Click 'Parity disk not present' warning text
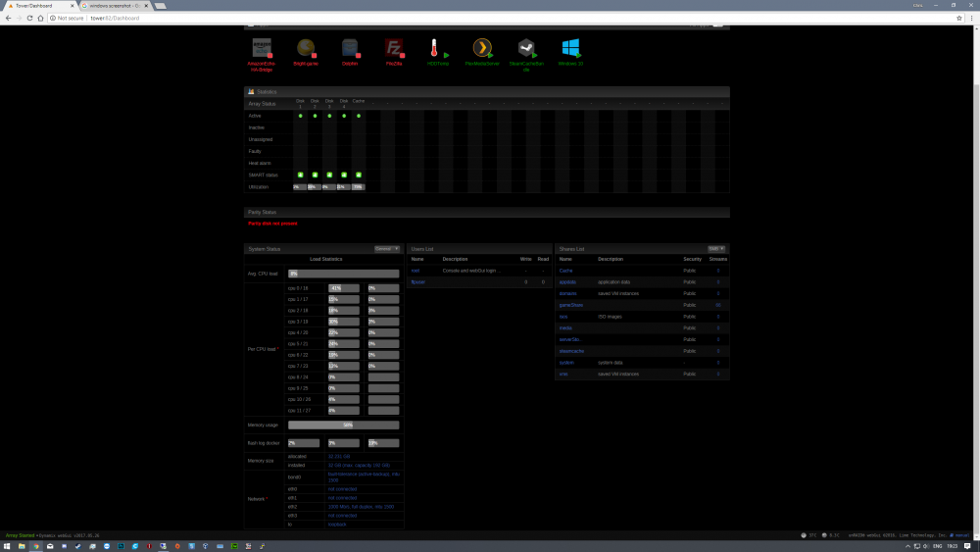Screen dimensions: 980x552 point(272,224)
